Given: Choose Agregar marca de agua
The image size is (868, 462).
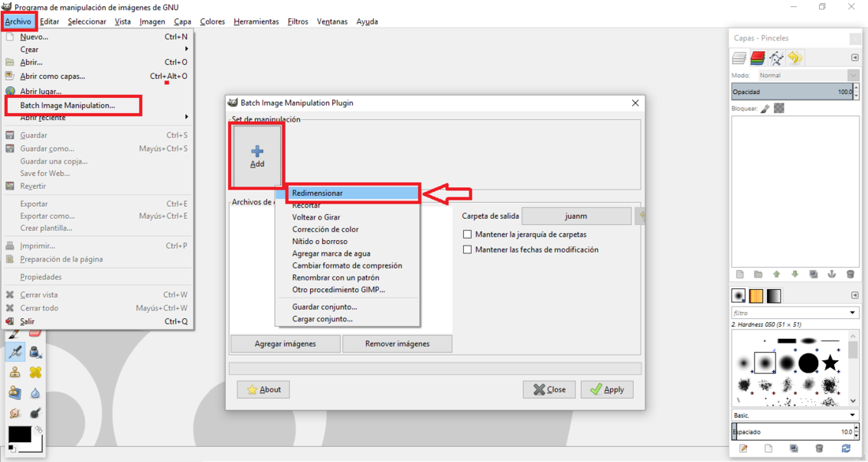Looking at the screenshot, I should coord(331,254).
